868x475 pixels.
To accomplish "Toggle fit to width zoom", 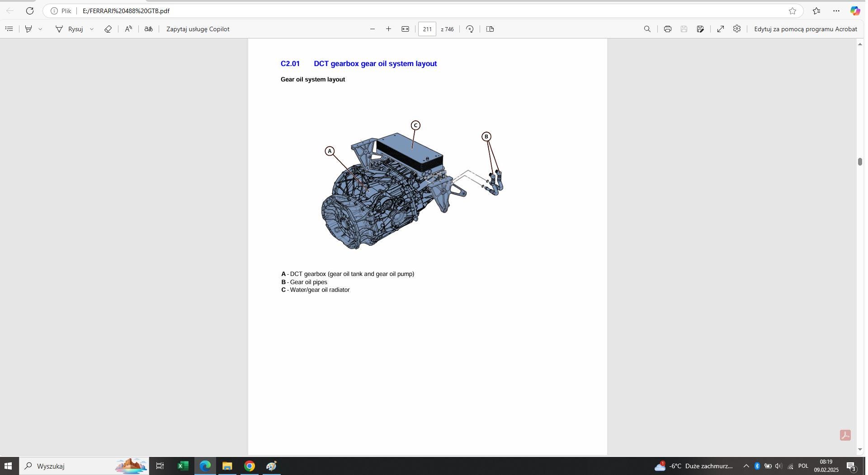I will click(405, 29).
